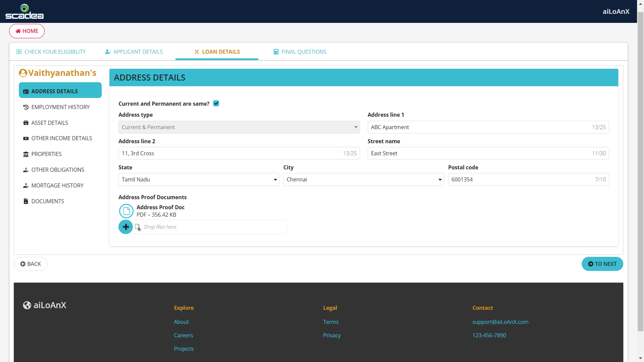Click the user profile icon beside Vaithyanathan's

pyautogui.click(x=23, y=73)
